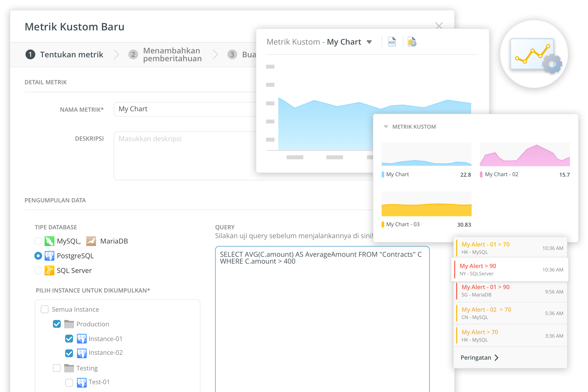Click the Testing folder icon
588x392 pixels.
tap(69, 368)
